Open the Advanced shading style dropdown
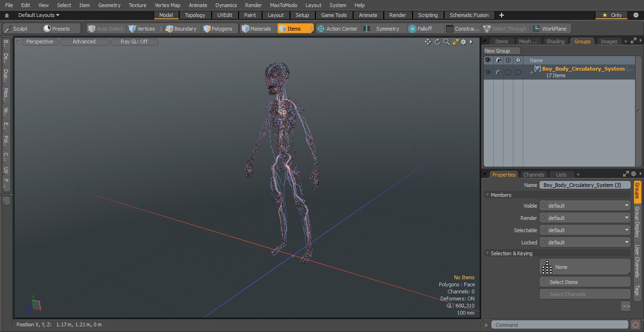The height and width of the screenshot is (332, 644). click(x=84, y=42)
